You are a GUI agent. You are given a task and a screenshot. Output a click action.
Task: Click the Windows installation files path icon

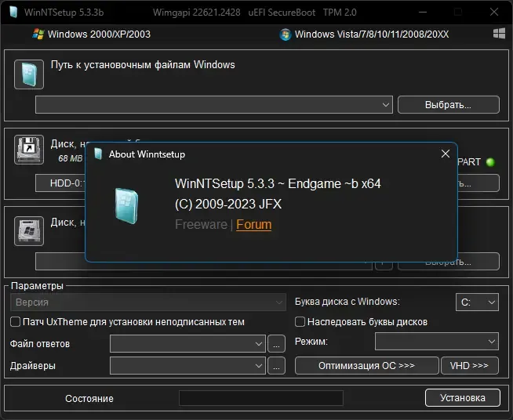coord(29,74)
